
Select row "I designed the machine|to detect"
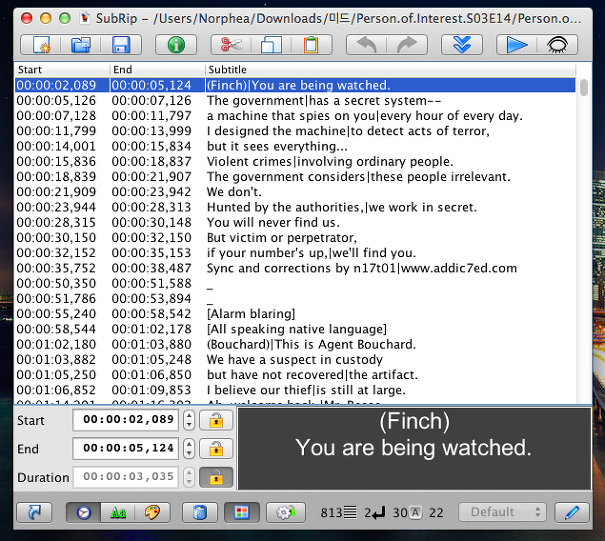pyautogui.click(x=295, y=131)
